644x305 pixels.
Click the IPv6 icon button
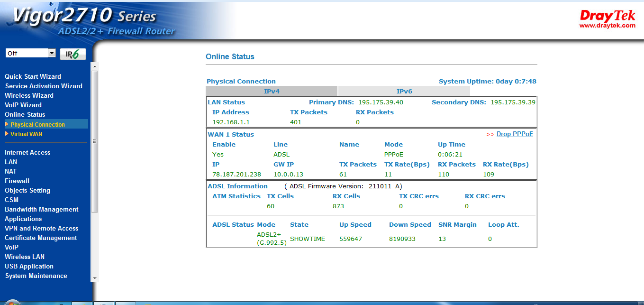pos(73,54)
